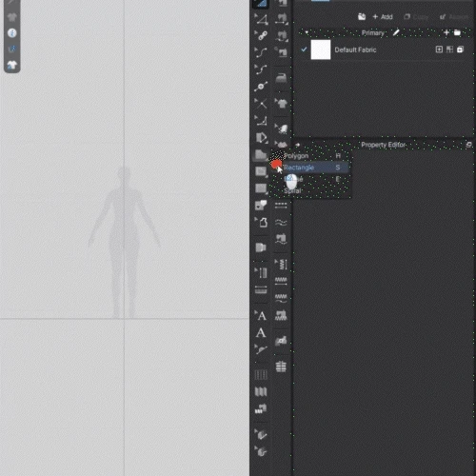Click the pencil edit icon beside Primary
The image size is (476, 476).
(x=396, y=32)
